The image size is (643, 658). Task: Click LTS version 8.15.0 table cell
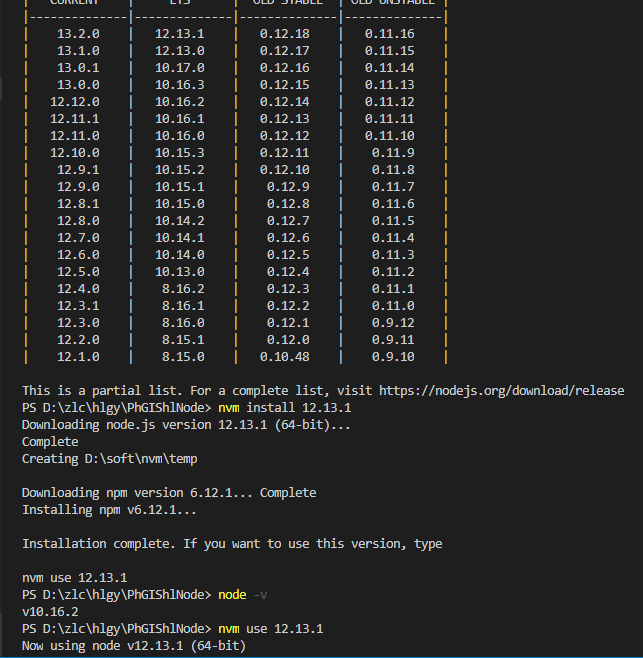[x=180, y=356]
